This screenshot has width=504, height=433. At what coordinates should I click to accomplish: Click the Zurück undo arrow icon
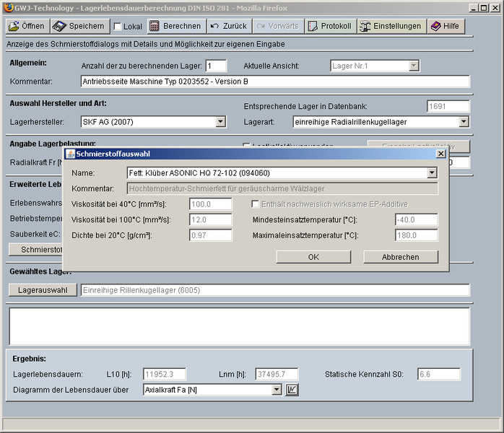point(214,26)
